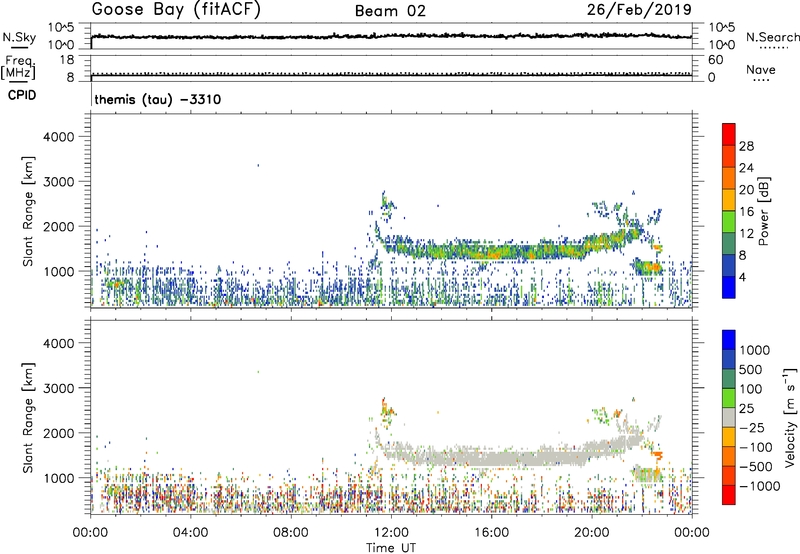
Task: Click the 'Velocity [m s⁻¹]' colorbar title
Action: (790, 417)
